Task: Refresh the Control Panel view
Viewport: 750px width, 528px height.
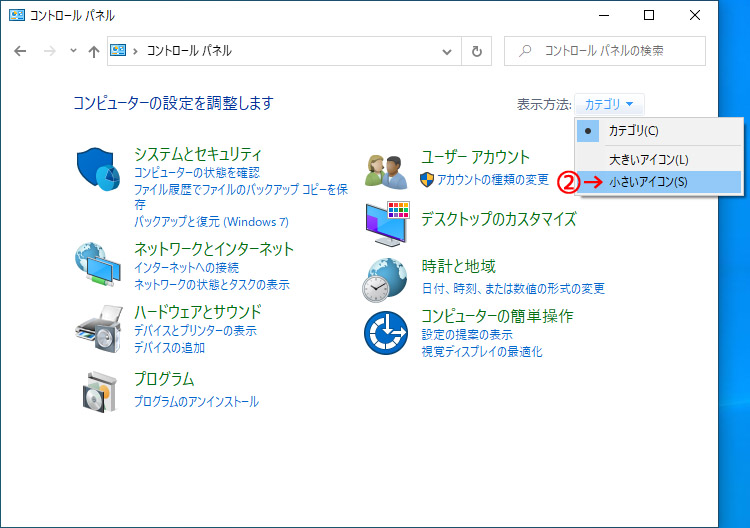Action: tap(477, 51)
